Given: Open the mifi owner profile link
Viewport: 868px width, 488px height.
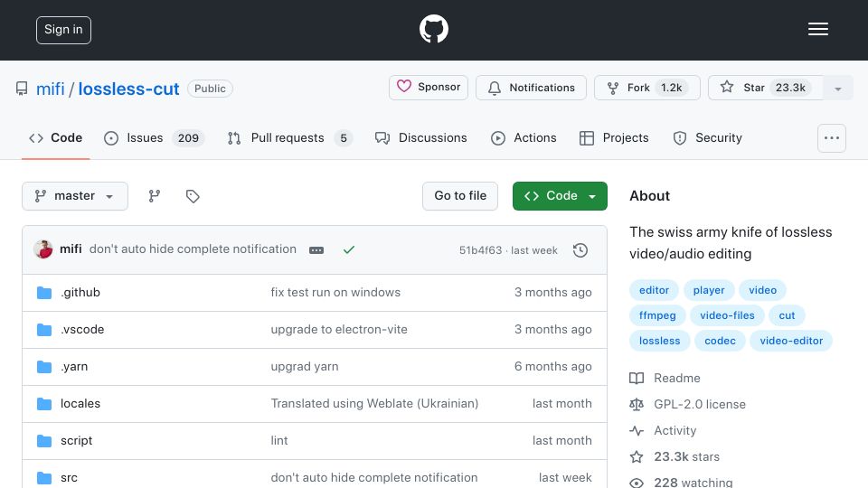Looking at the screenshot, I should (x=51, y=89).
